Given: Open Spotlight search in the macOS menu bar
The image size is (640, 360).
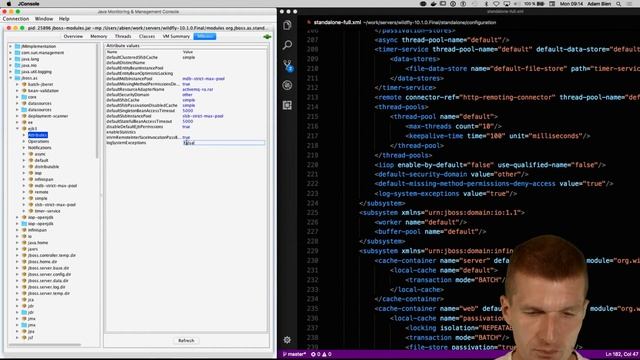Looking at the screenshot, I should click(x=618, y=4).
